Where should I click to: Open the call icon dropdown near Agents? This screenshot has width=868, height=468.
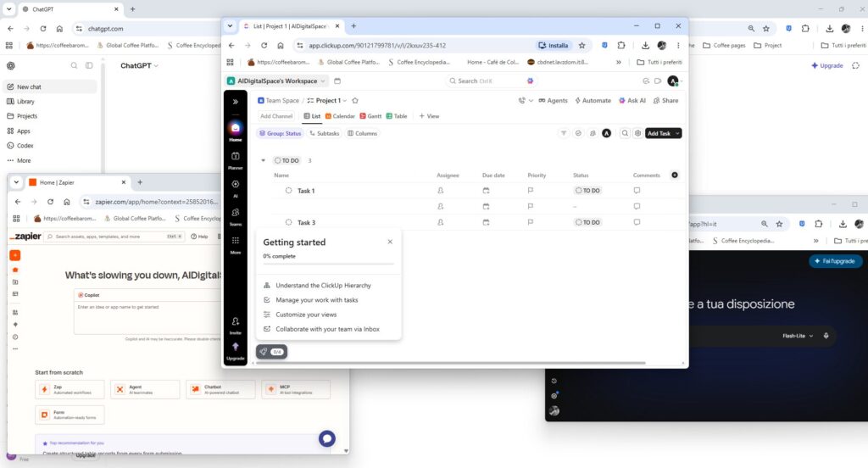526,101
